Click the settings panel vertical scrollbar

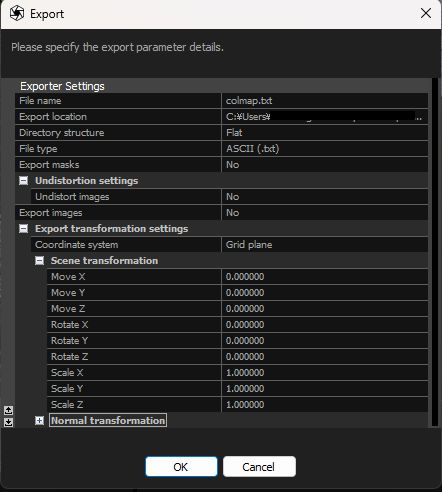pyautogui.click(x=434, y=252)
